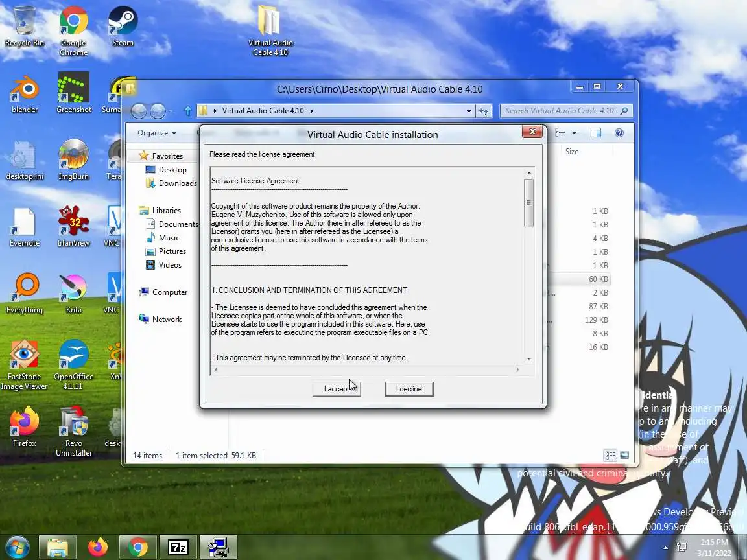The image size is (747, 560).
Task: Select the Evernote desktop shortcut
Action: (x=24, y=227)
